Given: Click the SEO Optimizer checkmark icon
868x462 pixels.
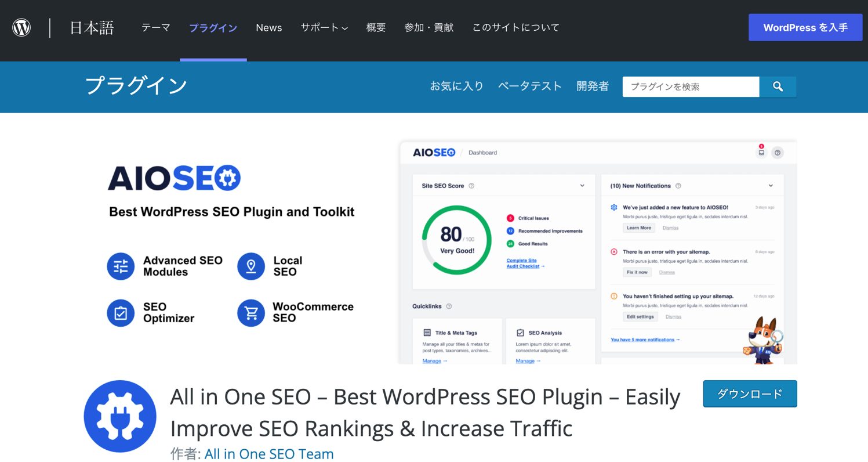Looking at the screenshot, I should (120, 313).
